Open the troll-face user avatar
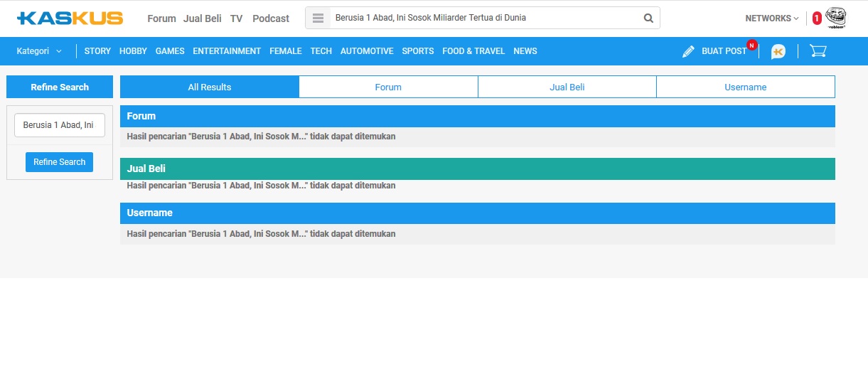This screenshot has height=384, width=868. point(837,18)
